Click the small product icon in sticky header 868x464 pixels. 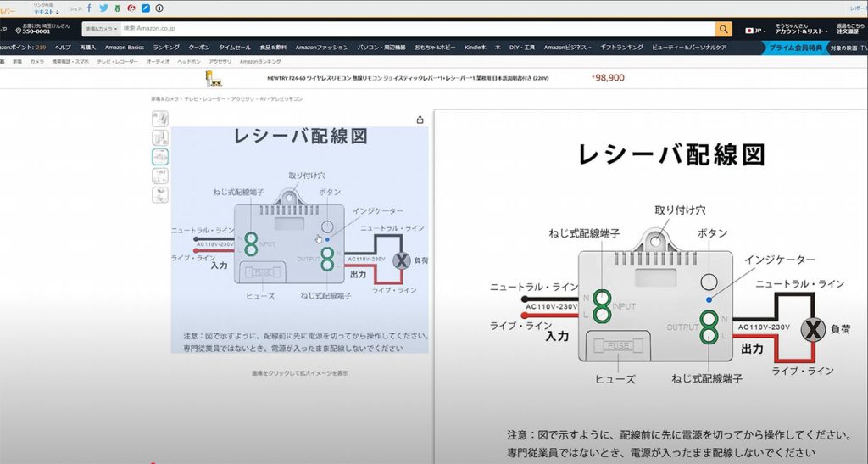coord(214,78)
